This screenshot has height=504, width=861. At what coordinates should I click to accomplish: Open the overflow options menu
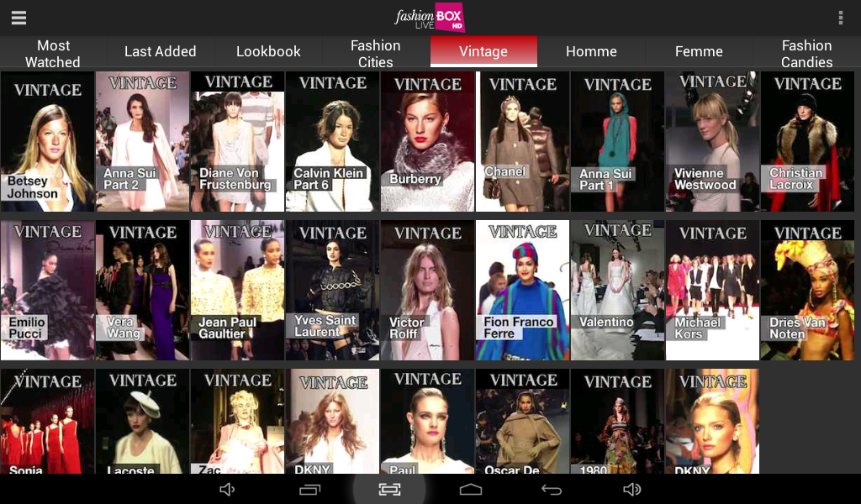pos(841,18)
